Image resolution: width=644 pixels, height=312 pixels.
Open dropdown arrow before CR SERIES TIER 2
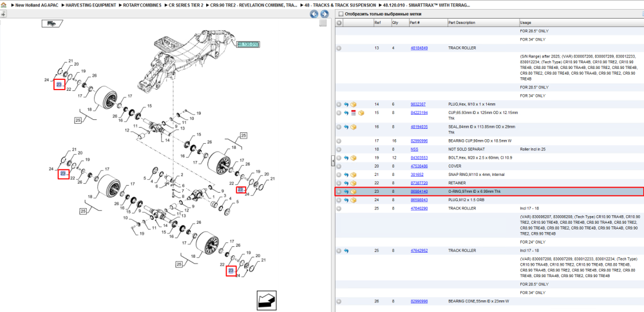click(166, 5)
